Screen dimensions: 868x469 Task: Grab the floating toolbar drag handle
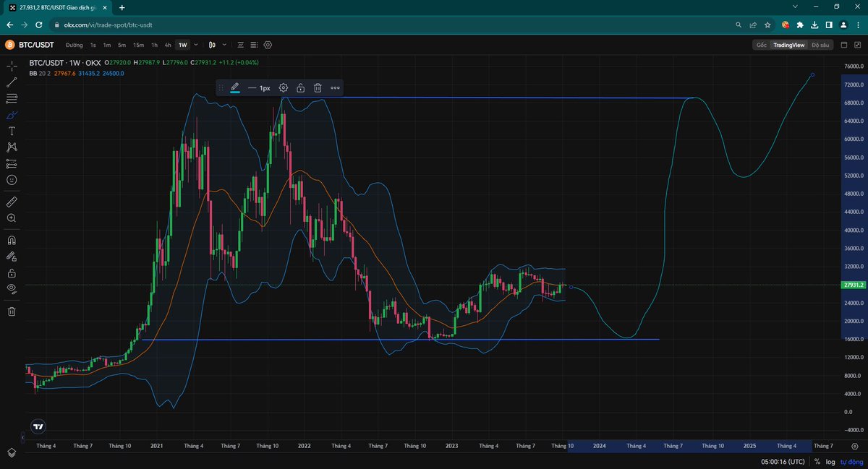coord(221,88)
